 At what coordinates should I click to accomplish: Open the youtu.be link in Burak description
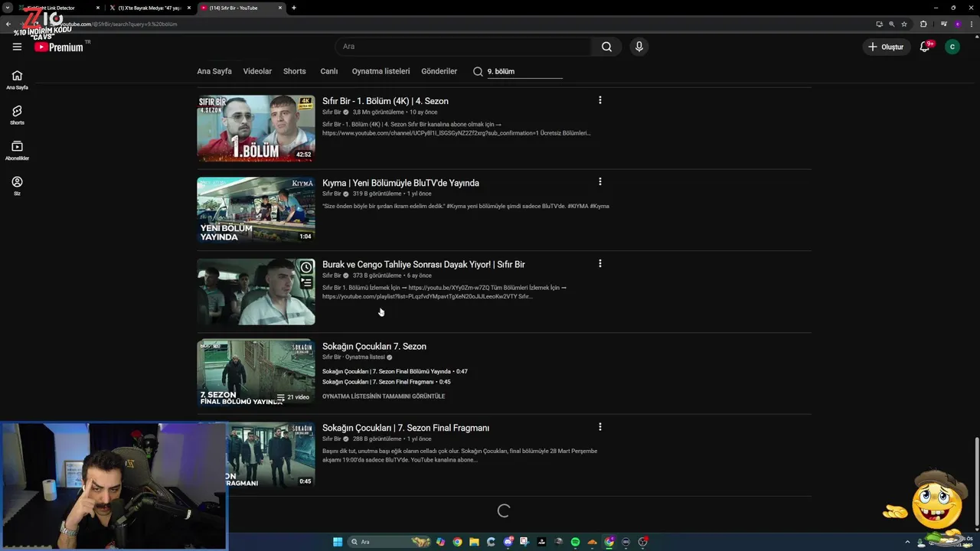pyautogui.click(x=450, y=288)
